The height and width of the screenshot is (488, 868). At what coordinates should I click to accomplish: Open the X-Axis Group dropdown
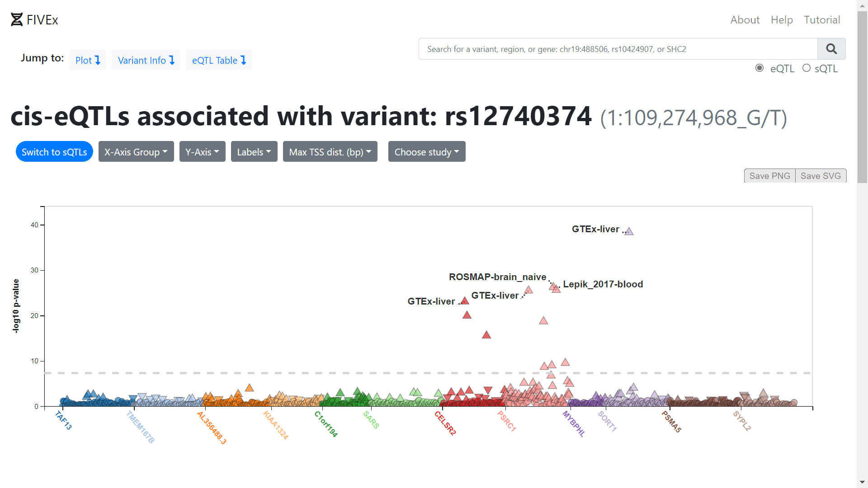pos(136,151)
